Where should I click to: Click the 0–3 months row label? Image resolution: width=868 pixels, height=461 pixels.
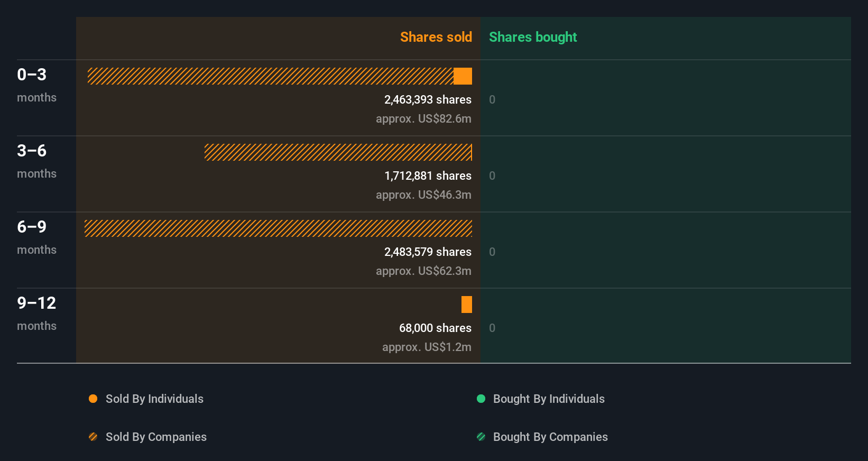(x=36, y=85)
